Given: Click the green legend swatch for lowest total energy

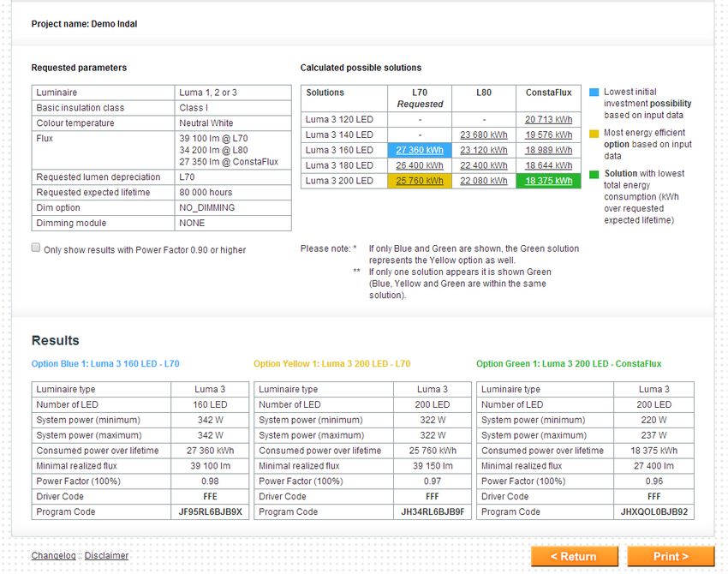Looking at the screenshot, I should (594, 174).
